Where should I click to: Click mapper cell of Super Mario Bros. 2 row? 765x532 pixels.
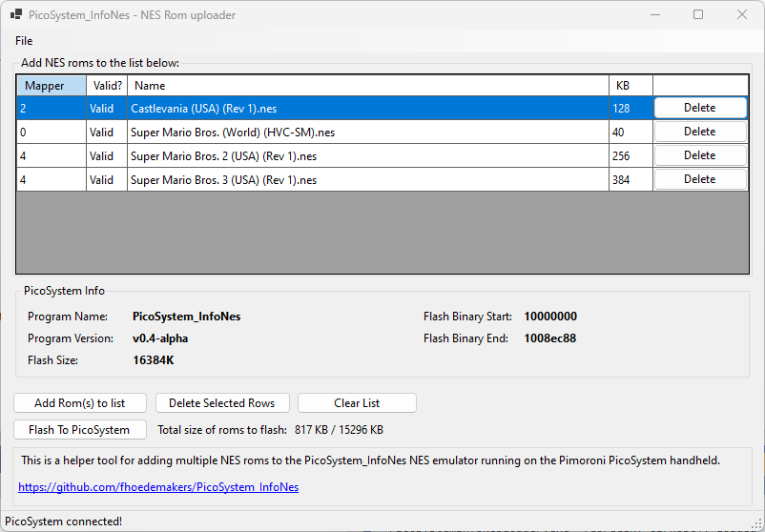click(x=52, y=156)
